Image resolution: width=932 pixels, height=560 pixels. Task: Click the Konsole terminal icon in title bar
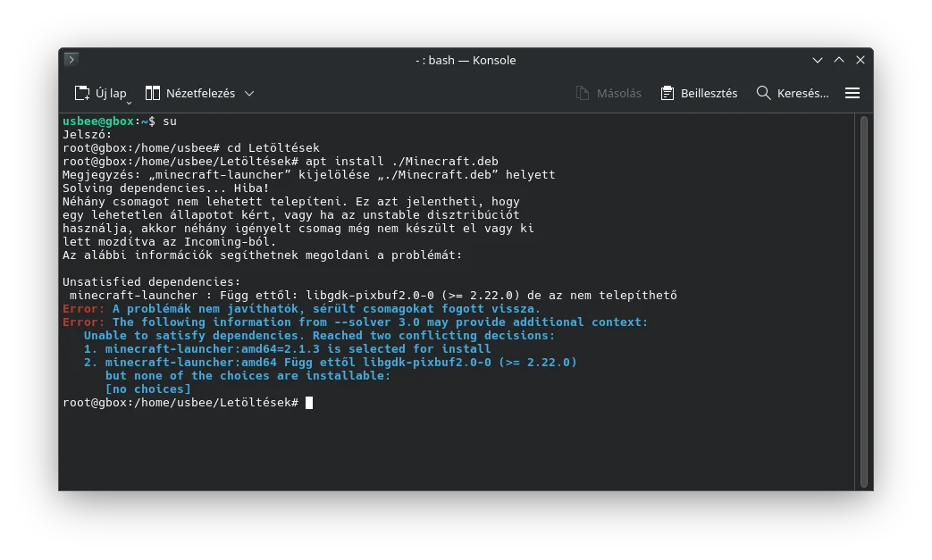(71, 59)
